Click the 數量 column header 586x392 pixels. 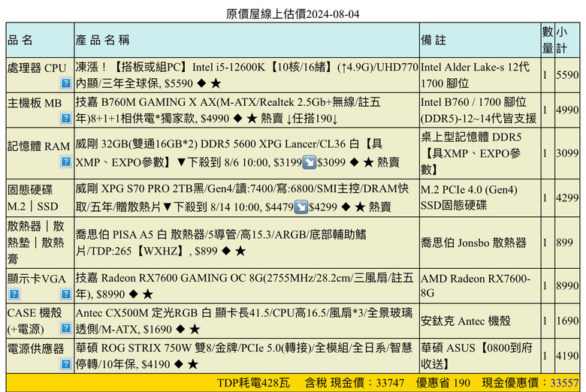tap(548, 40)
